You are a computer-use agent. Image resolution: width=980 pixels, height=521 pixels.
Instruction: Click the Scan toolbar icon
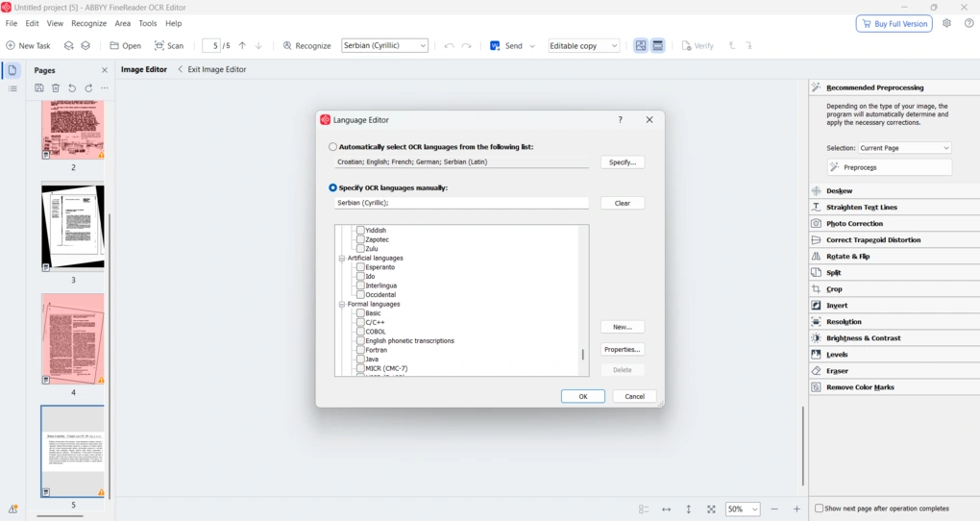[159, 45]
